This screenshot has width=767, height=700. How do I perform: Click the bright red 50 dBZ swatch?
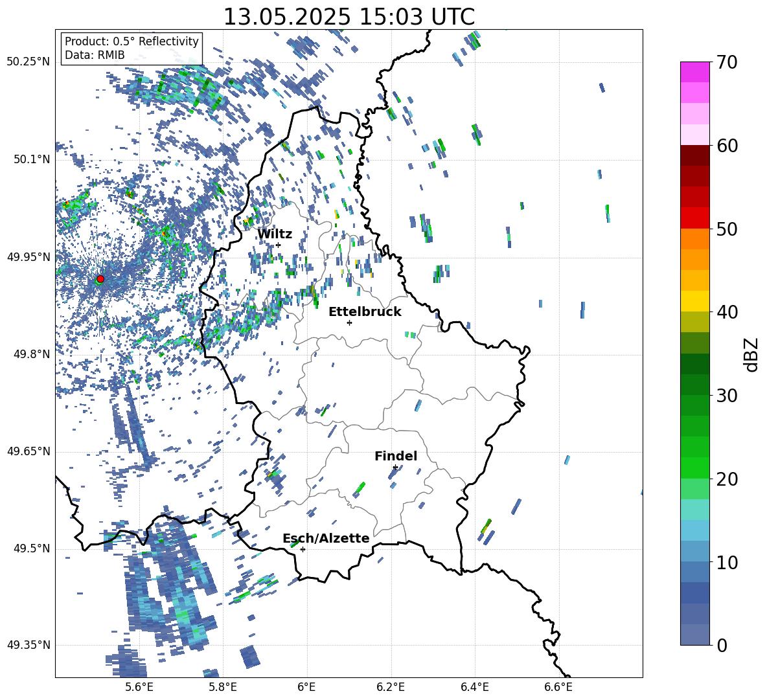pos(694,218)
